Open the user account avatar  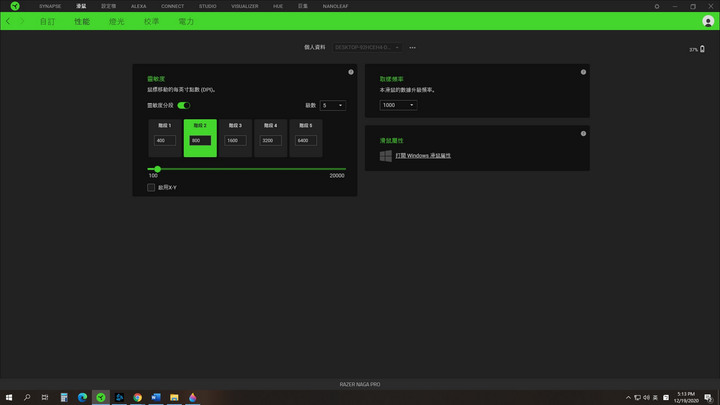708,21
